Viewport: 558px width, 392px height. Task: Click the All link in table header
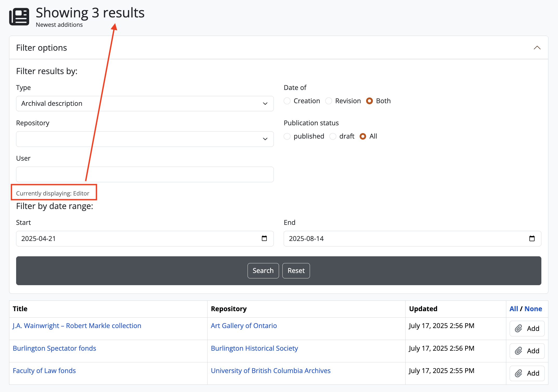(514, 309)
